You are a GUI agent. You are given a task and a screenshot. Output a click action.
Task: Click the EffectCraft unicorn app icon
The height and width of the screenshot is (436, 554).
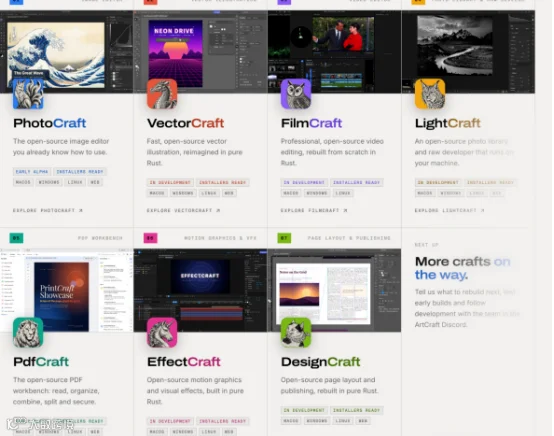pos(162,332)
